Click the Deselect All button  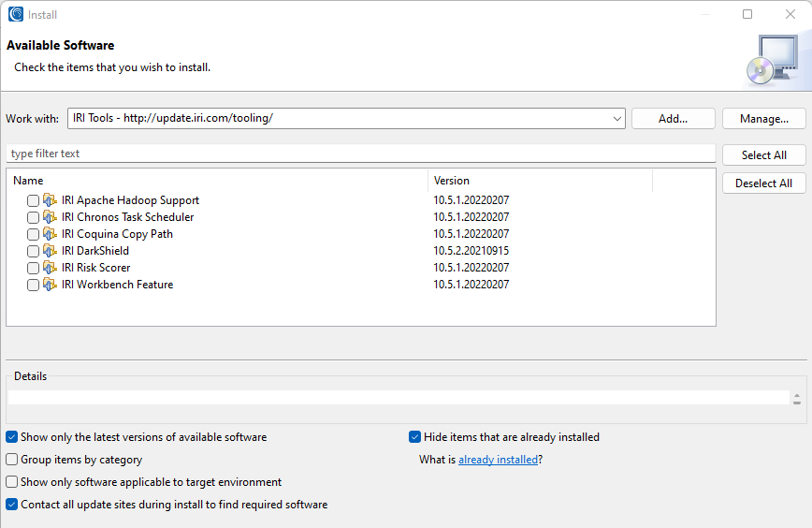coord(764,183)
